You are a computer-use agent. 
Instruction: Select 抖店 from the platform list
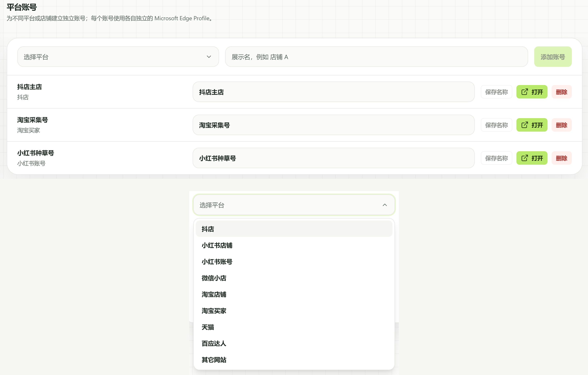(294, 229)
